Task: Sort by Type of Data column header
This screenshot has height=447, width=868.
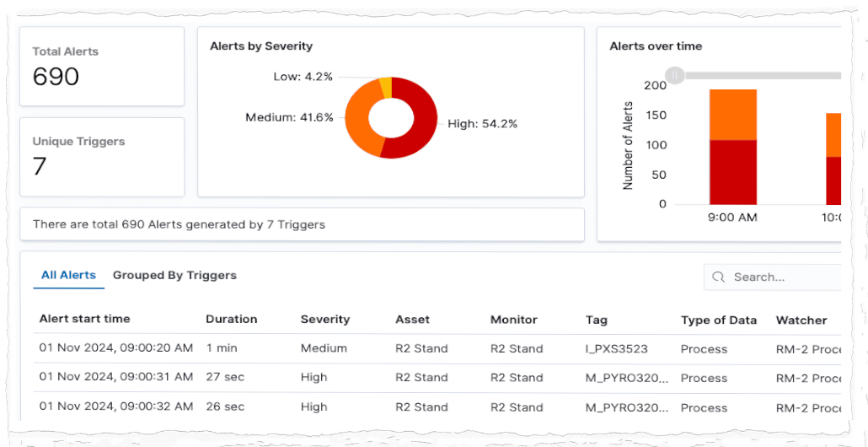Action: click(x=719, y=319)
